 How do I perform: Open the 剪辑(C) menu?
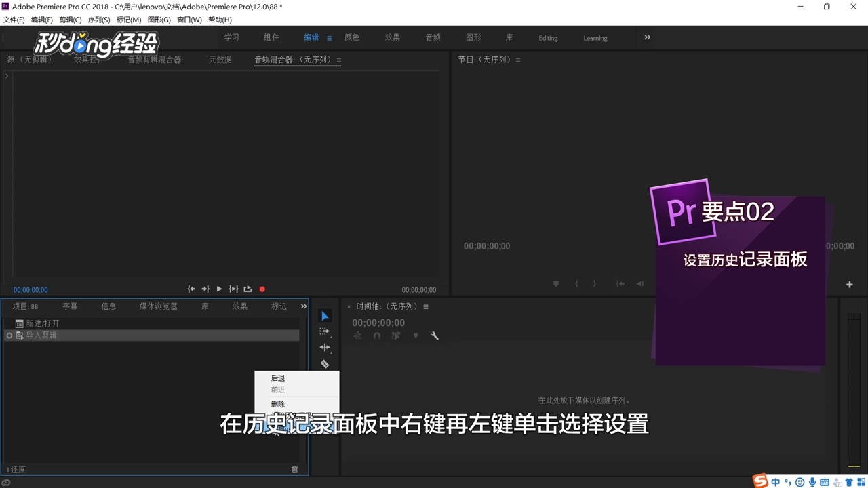coord(71,20)
